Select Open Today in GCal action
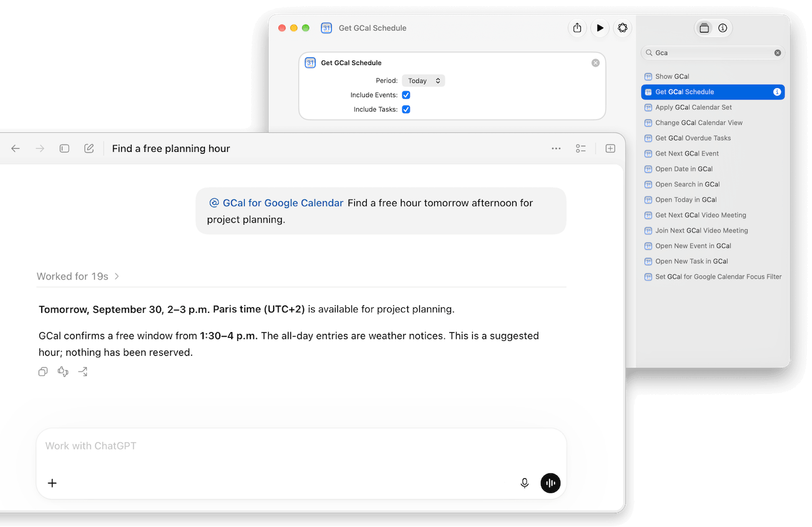The height and width of the screenshot is (527, 812). point(713,200)
